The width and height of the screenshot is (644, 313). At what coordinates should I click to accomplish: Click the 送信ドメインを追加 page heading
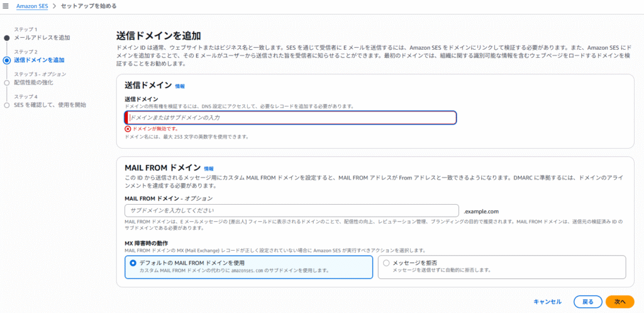tap(158, 35)
